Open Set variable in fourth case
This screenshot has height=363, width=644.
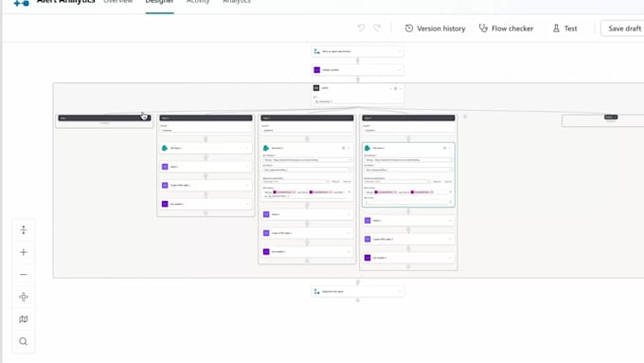click(408, 258)
